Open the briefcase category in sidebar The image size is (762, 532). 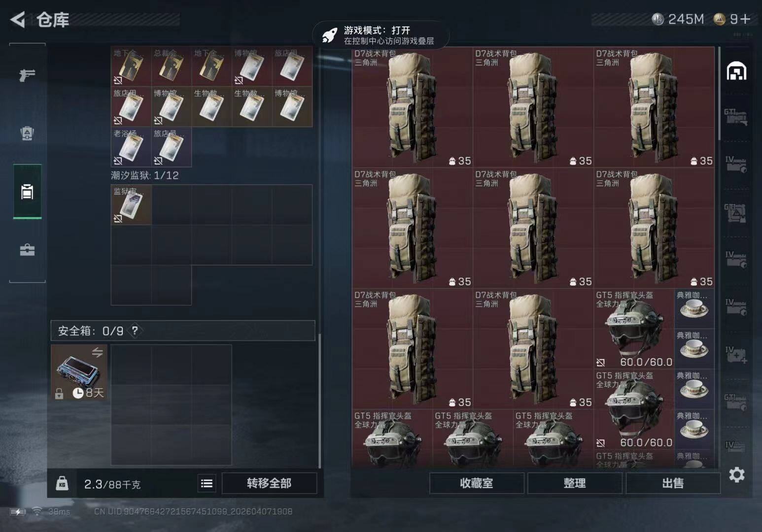coord(27,250)
